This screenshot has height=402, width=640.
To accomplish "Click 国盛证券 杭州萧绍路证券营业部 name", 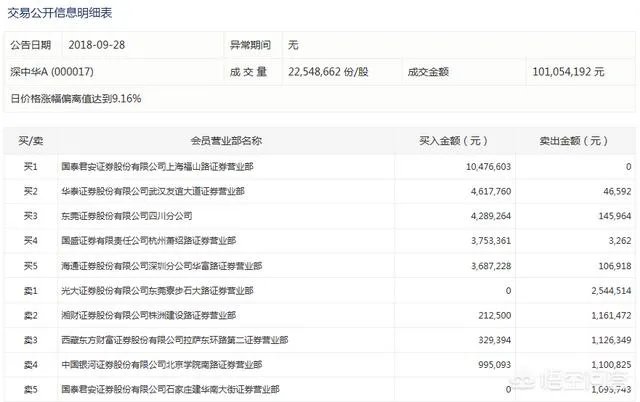I will [x=149, y=240].
